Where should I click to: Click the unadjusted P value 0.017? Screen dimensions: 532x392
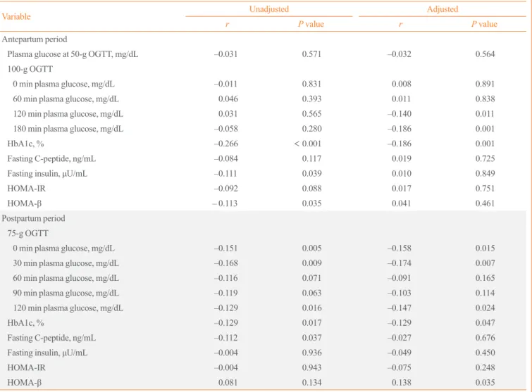tap(311, 323)
